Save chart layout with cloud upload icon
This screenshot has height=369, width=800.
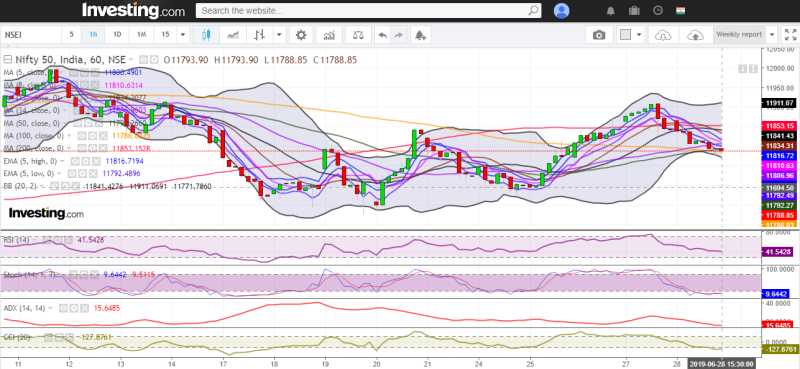click(x=695, y=35)
